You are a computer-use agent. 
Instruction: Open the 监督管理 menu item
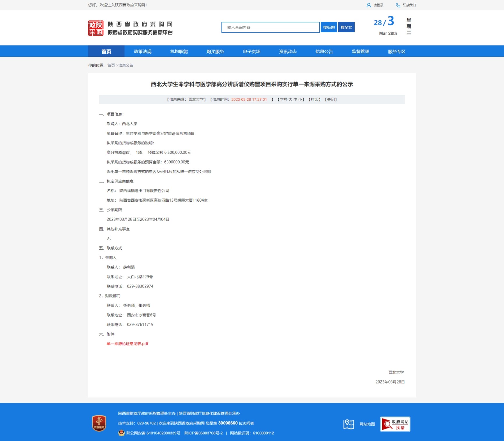(x=360, y=52)
